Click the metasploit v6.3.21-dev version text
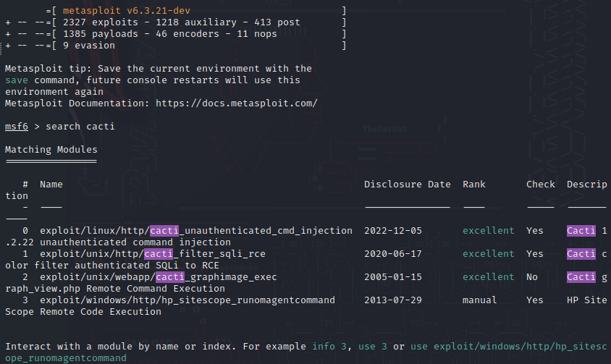611x364 pixels. 127,11
